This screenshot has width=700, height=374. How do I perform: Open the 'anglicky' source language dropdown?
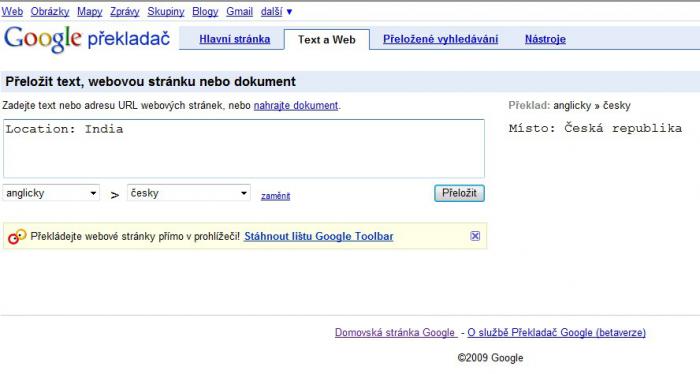click(x=51, y=193)
